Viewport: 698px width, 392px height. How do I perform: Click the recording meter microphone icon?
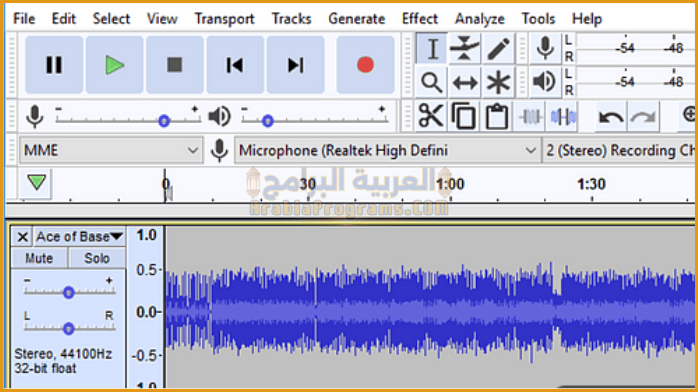[x=545, y=48]
